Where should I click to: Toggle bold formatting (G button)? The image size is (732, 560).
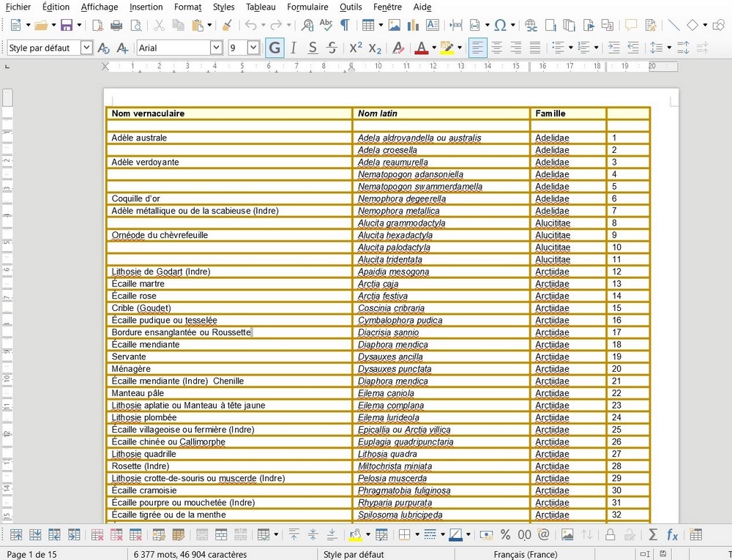click(274, 48)
